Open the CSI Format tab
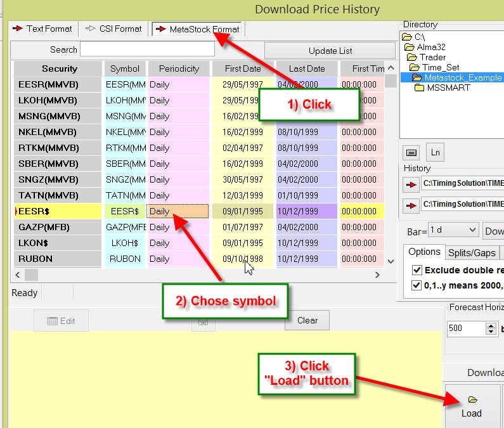 pos(113,29)
